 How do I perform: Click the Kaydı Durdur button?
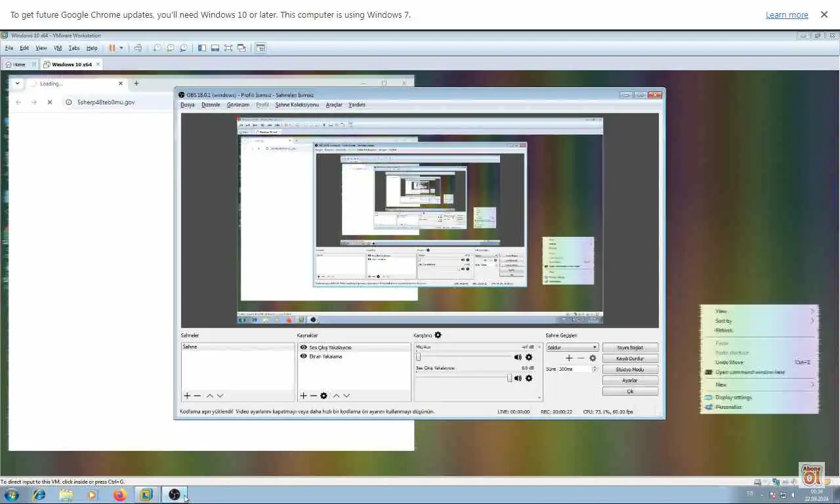[x=630, y=358]
